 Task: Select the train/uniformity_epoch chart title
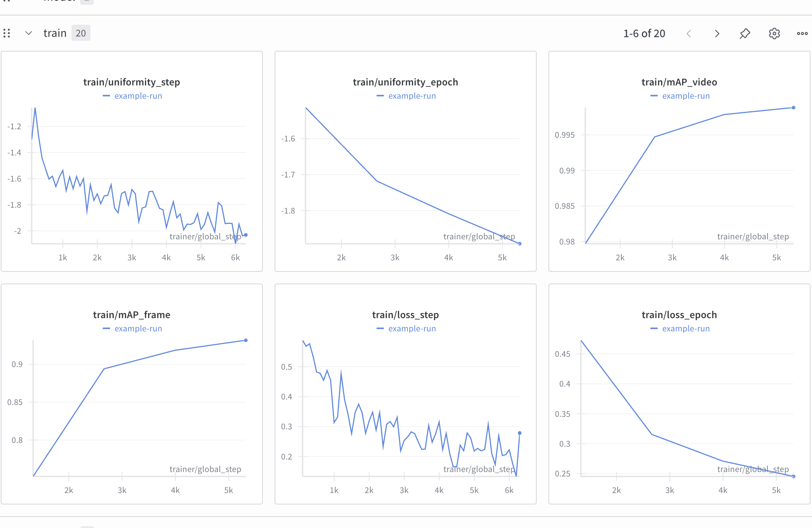(405, 82)
